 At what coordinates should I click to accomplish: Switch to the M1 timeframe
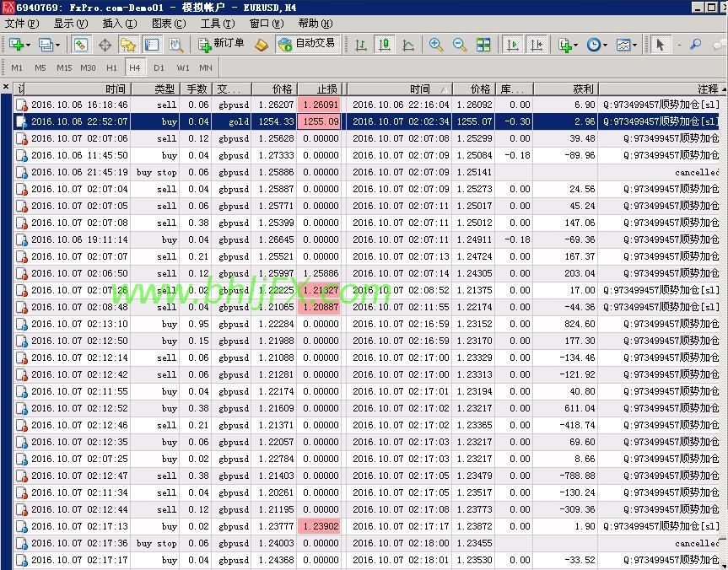click(x=17, y=67)
